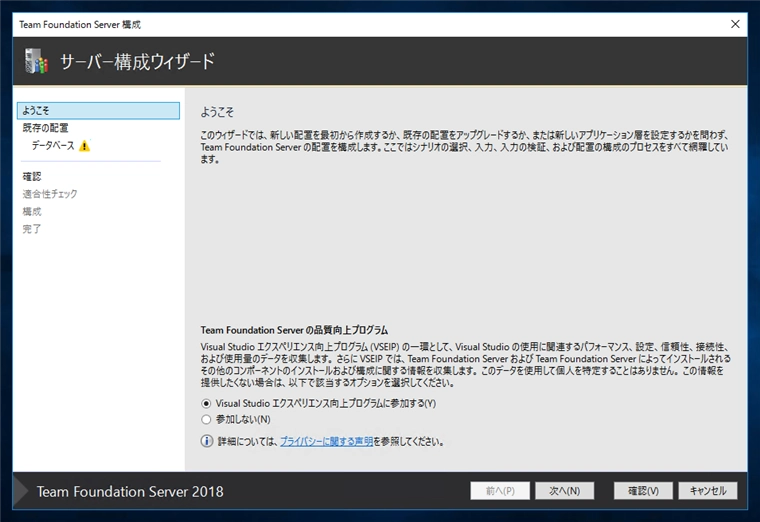Select the 参加しない(N) radio button
Viewport: 760px width, 522px height.
click(x=206, y=419)
